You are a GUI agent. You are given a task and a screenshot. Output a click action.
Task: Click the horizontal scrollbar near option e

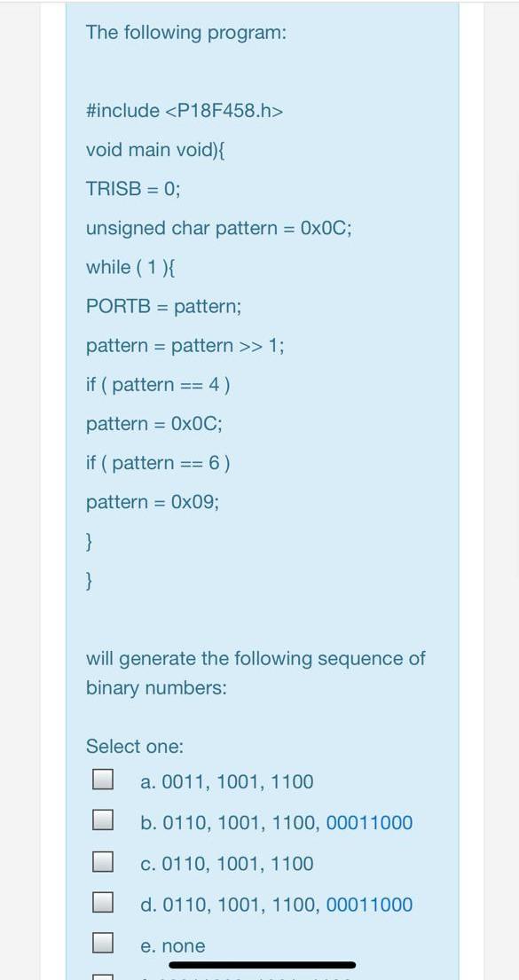pos(262,963)
